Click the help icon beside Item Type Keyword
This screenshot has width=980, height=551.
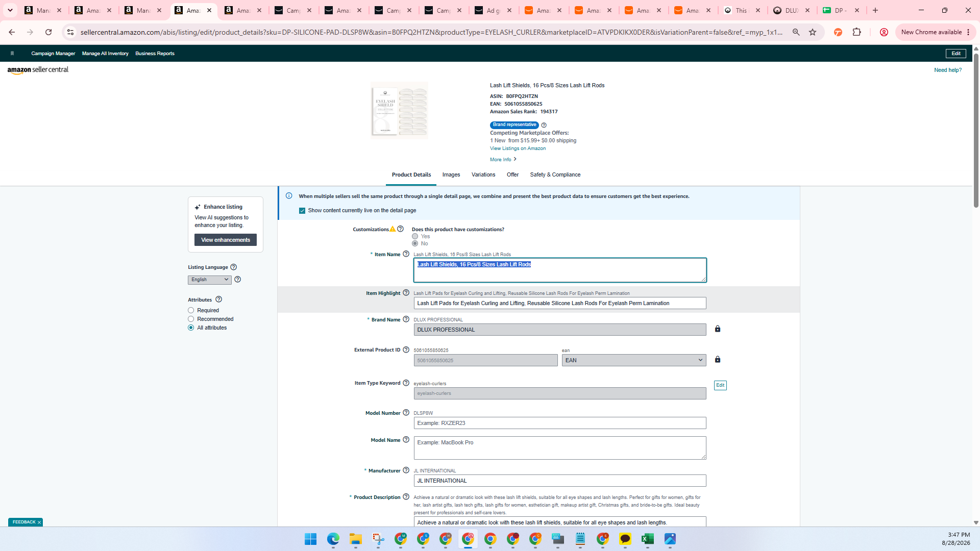tap(406, 383)
